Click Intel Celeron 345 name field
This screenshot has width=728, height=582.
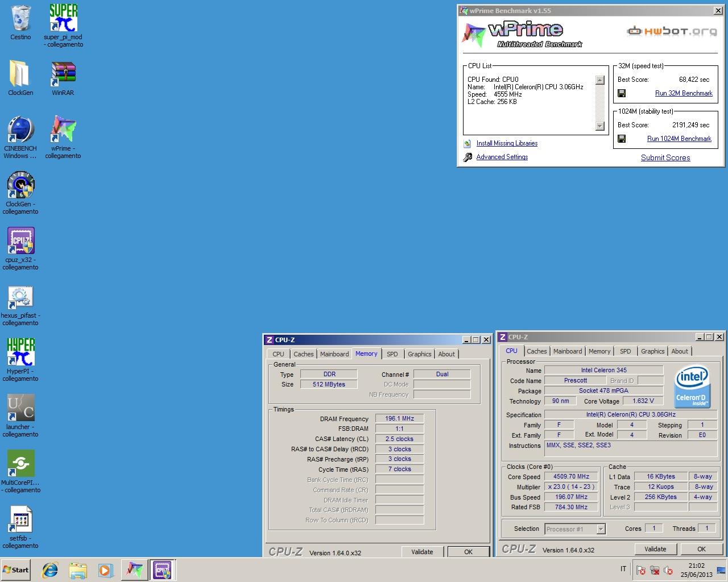603,371
